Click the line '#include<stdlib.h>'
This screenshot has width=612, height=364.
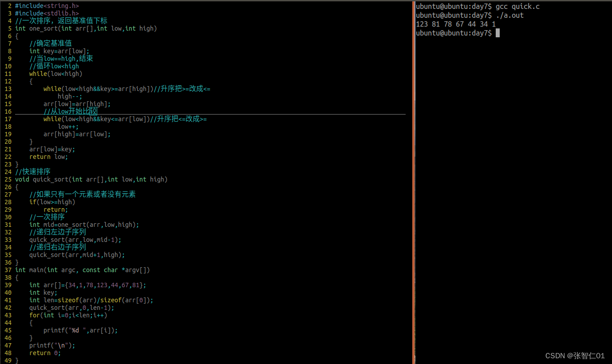click(x=47, y=13)
